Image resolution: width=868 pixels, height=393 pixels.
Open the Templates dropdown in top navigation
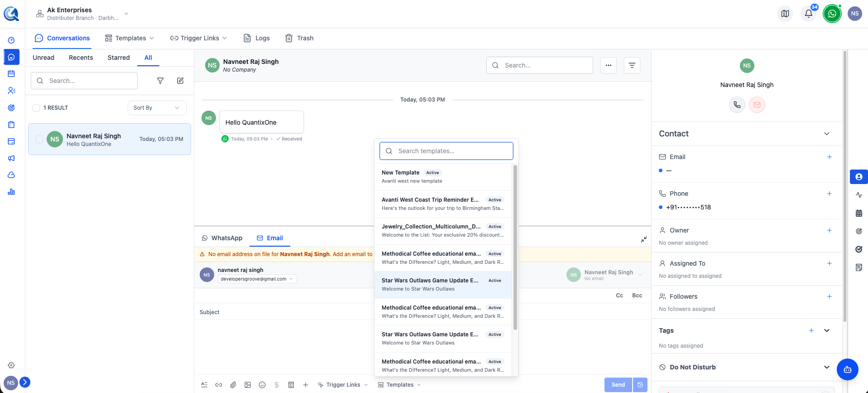(129, 38)
